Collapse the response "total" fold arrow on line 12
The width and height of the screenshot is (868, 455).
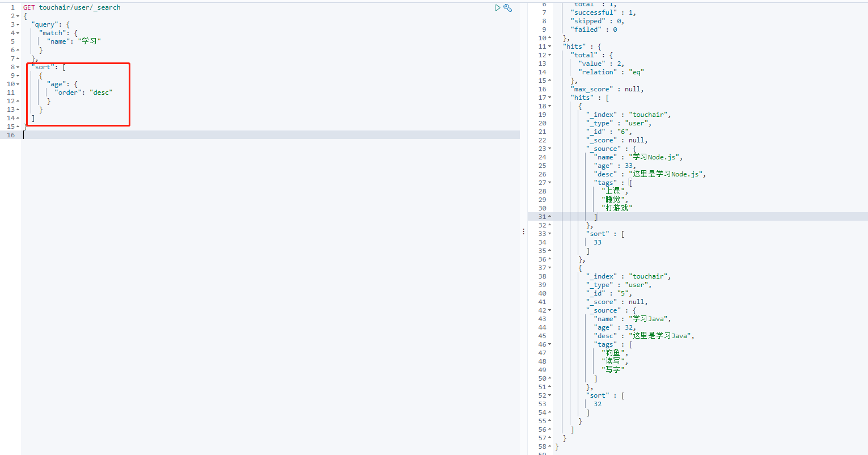[549, 55]
